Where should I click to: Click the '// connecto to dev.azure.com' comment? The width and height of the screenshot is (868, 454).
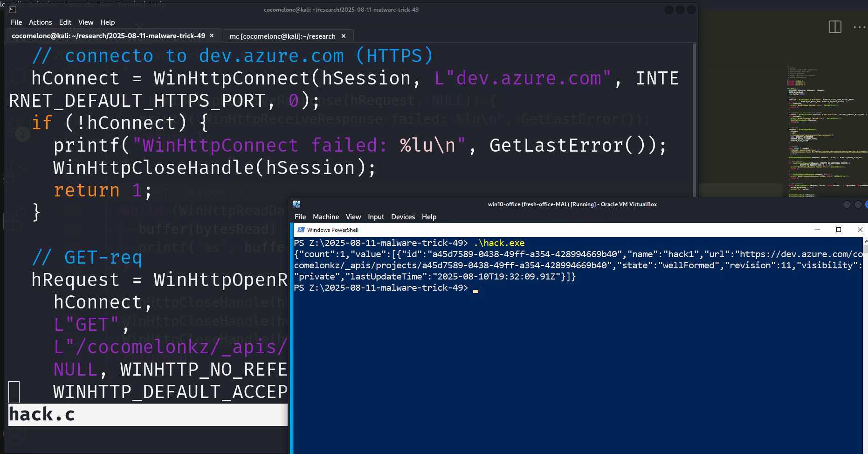point(233,56)
